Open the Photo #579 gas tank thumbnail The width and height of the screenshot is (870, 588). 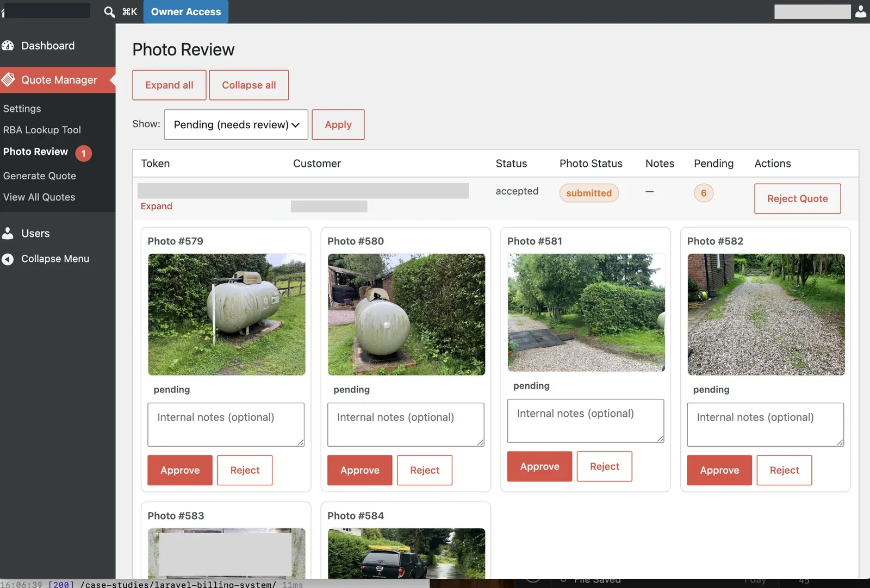227,315
